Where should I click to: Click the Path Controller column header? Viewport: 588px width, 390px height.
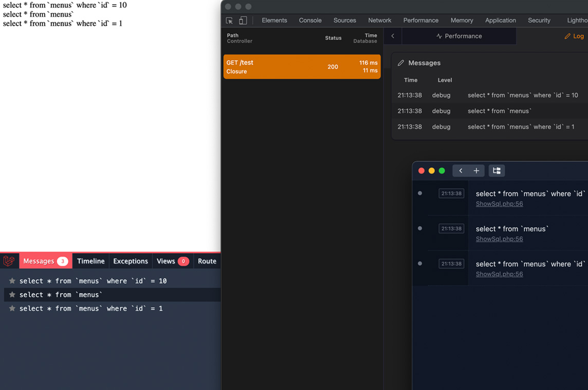(239, 38)
